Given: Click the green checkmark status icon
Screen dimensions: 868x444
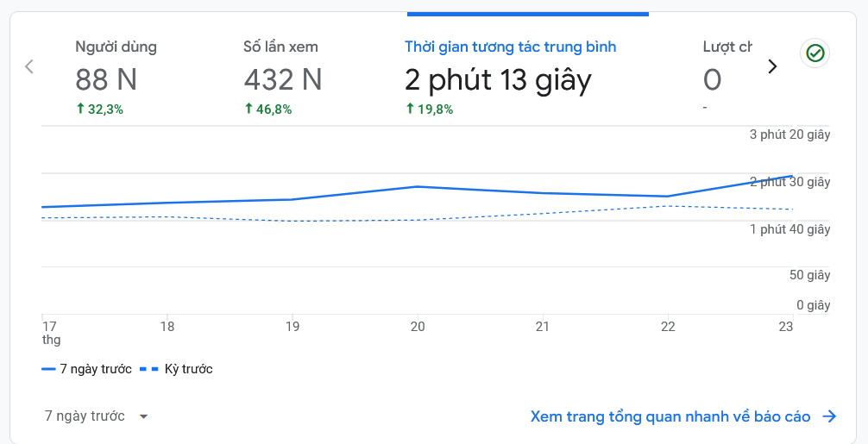Looking at the screenshot, I should [x=815, y=53].
